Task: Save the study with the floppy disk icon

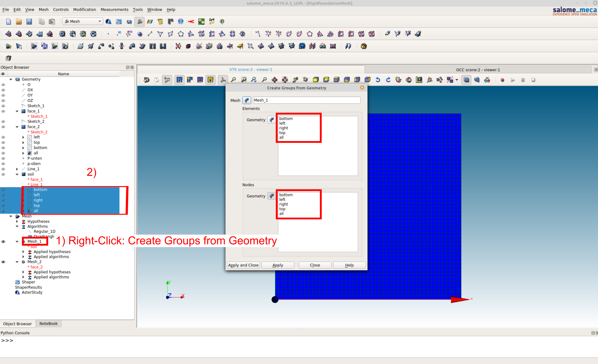Action: (29, 22)
